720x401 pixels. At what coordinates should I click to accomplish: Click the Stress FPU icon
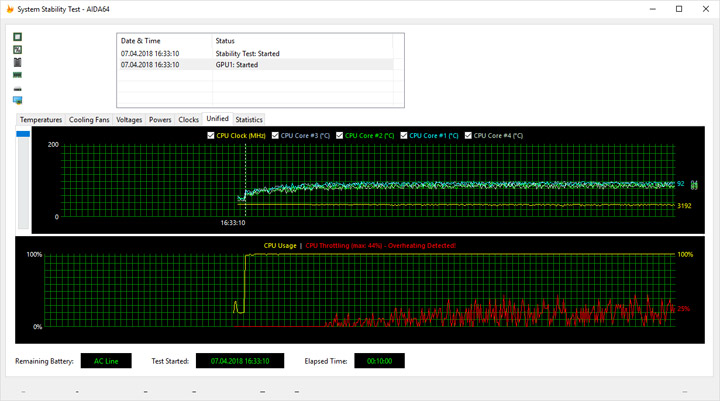(x=17, y=50)
